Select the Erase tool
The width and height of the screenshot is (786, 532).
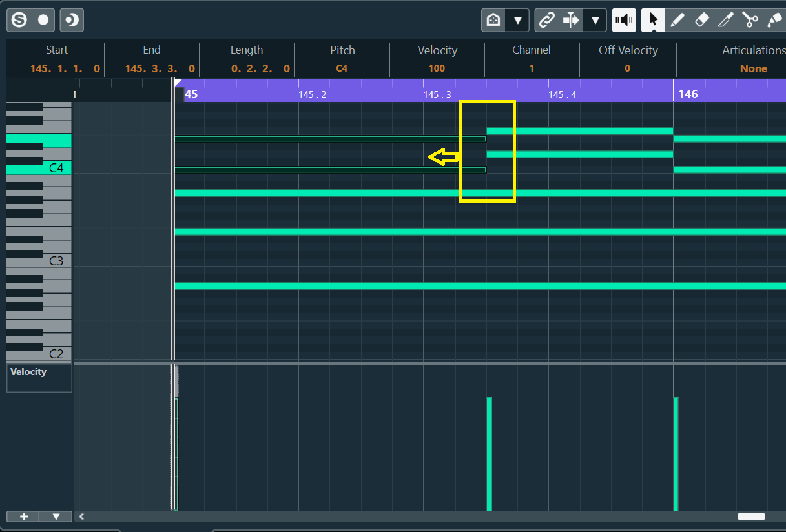pyautogui.click(x=702, y=20)
